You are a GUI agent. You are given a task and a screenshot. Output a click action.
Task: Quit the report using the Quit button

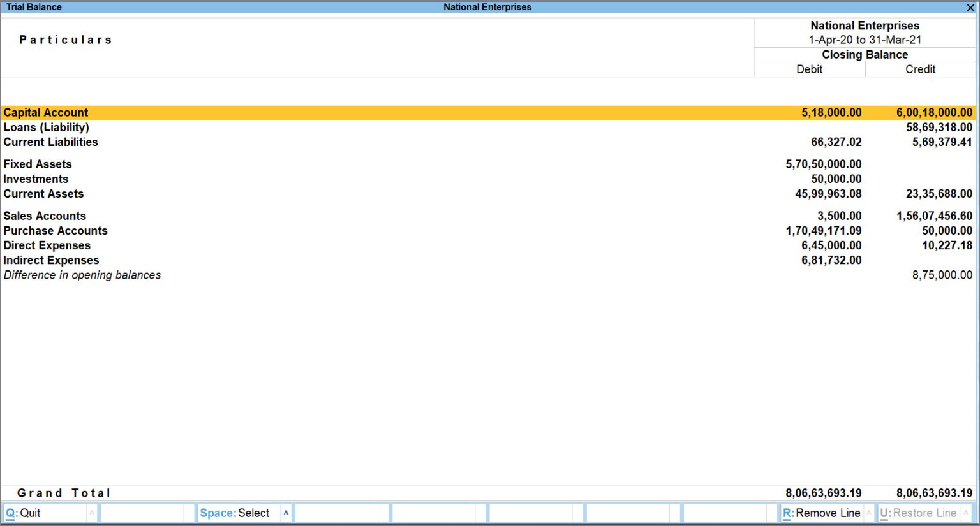point(26,513)
